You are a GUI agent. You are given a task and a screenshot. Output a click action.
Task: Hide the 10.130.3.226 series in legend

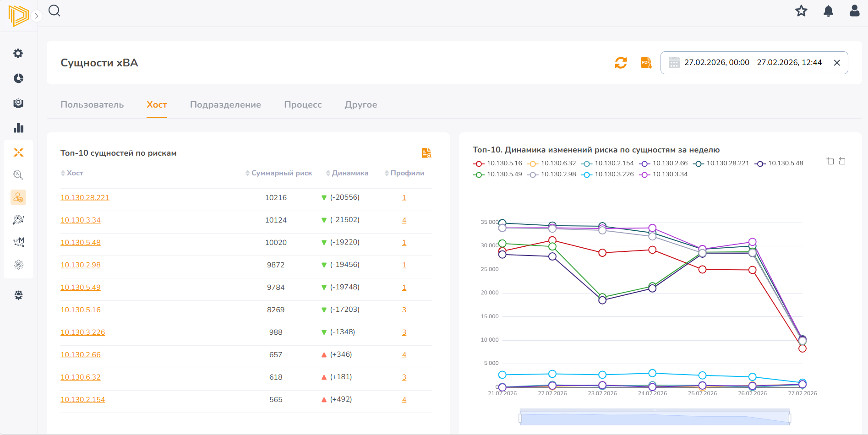pyautogui.click(x=608, y=174)
